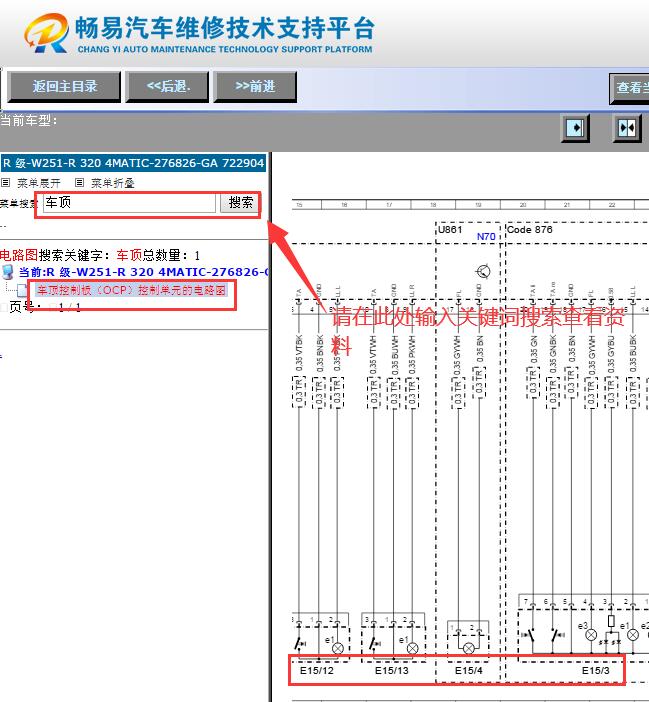Viewport: 649px width, 702px height.
Task: Focus the menu search field containing 车顶
Action: [129, 203]
